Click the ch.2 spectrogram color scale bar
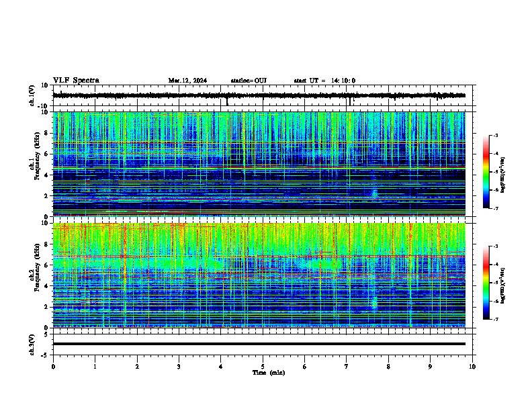Screen dimensions: 532x411 coord(486,283)
